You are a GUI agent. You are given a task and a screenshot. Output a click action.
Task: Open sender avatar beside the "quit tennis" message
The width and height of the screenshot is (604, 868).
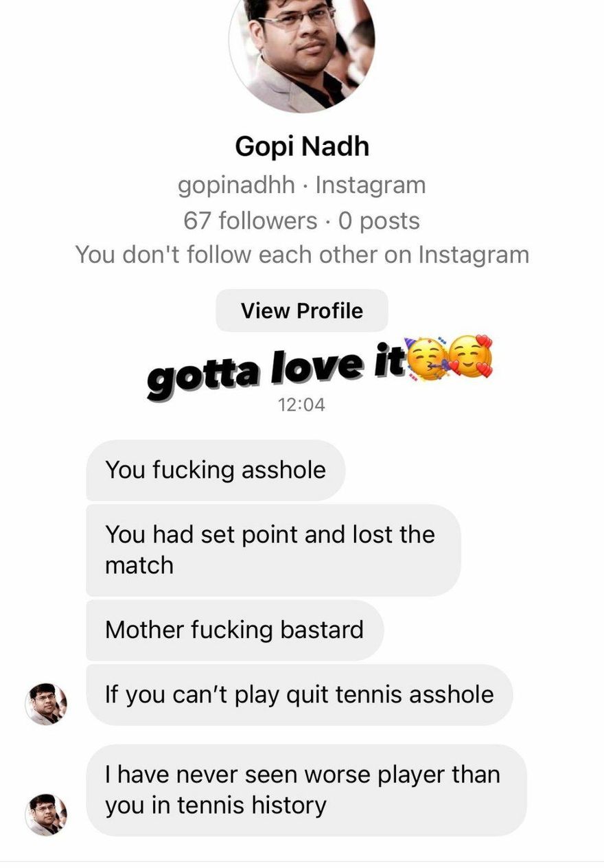(47, 704)
